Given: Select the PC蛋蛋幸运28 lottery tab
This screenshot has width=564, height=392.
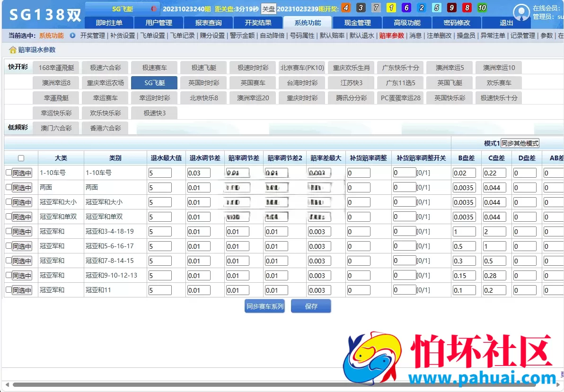Looking at the screenshot, I should tap(400, 98).
